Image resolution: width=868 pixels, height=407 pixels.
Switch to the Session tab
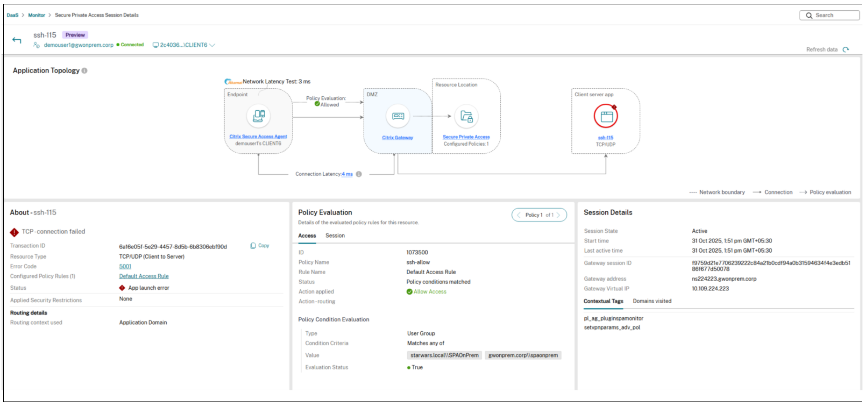[335, 236]
